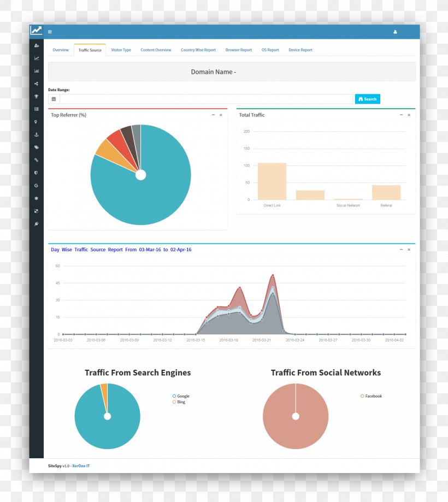
Task: Open the line chart sidebar icon
Action: 37,58
